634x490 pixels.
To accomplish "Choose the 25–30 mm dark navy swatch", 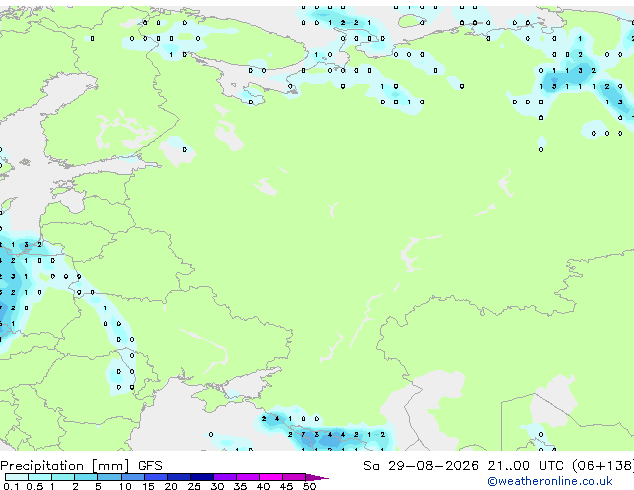I will point(202,477).
